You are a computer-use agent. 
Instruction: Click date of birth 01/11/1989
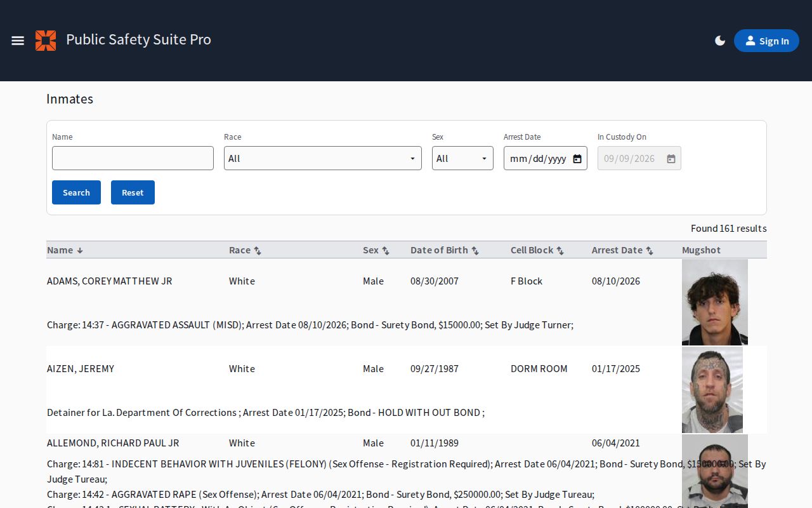[x=435, y=443]
